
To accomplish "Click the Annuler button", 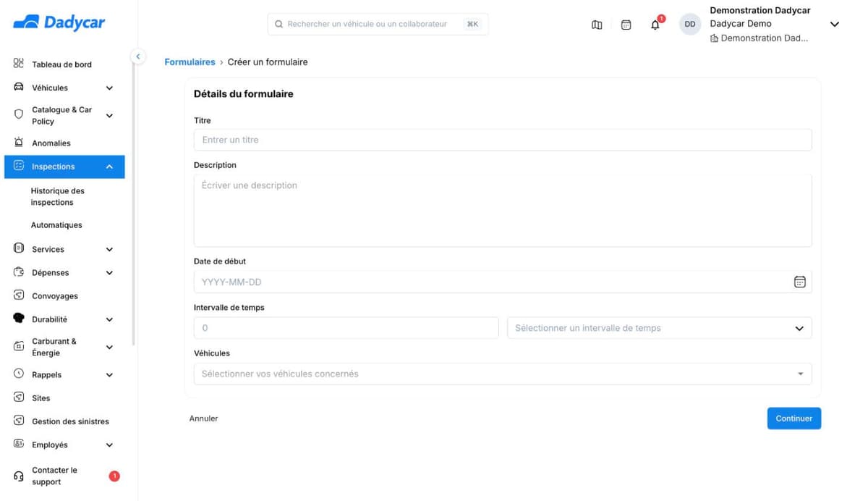I will (x=203, y=418).
